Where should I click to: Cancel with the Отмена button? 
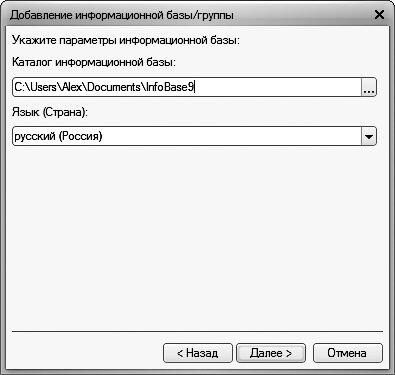pos(348,353)
